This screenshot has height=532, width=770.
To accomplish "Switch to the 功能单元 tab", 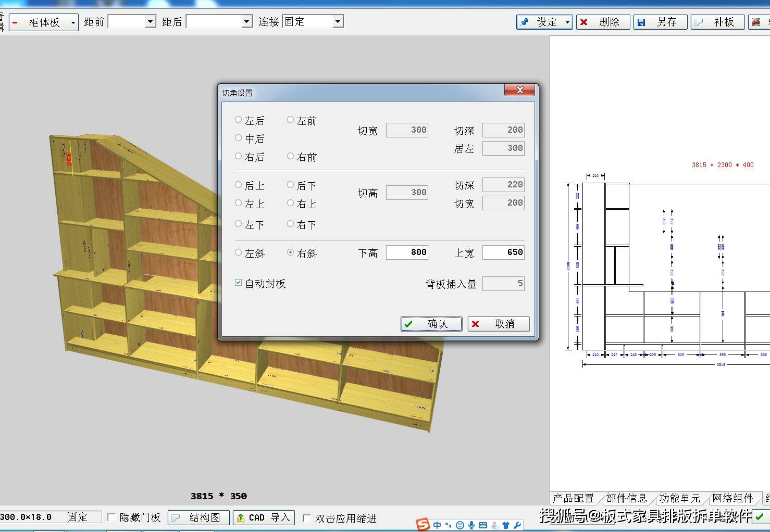I will click(679, 498).
